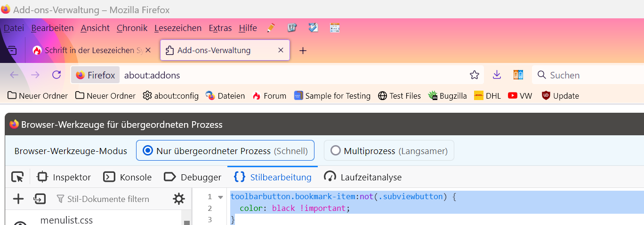Open the list all tabs button
The height and width of the screenshot is (225, 644).
pos(12,50)
